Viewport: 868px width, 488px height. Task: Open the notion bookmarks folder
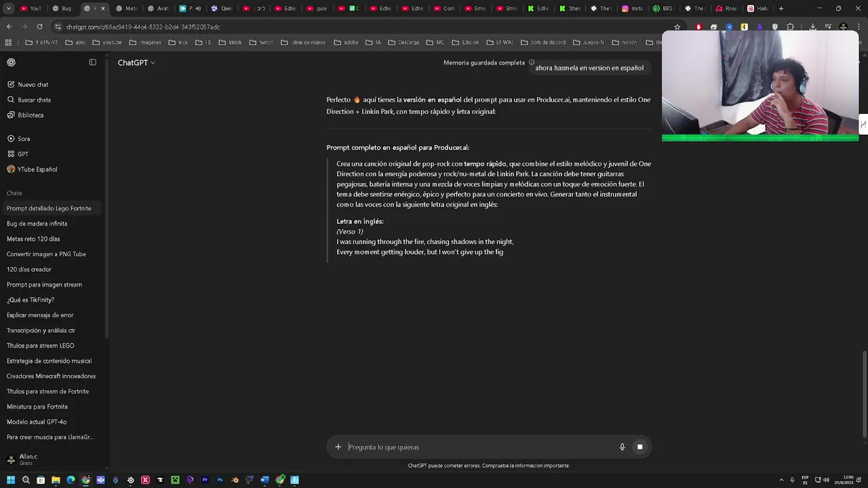pos(625,42)
